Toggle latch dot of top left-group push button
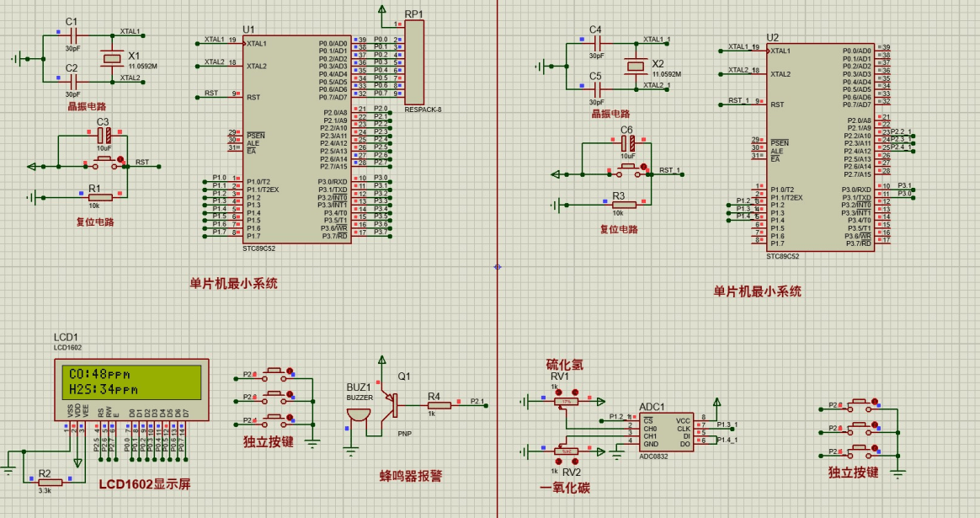The image size is (980, 518). 290,369
